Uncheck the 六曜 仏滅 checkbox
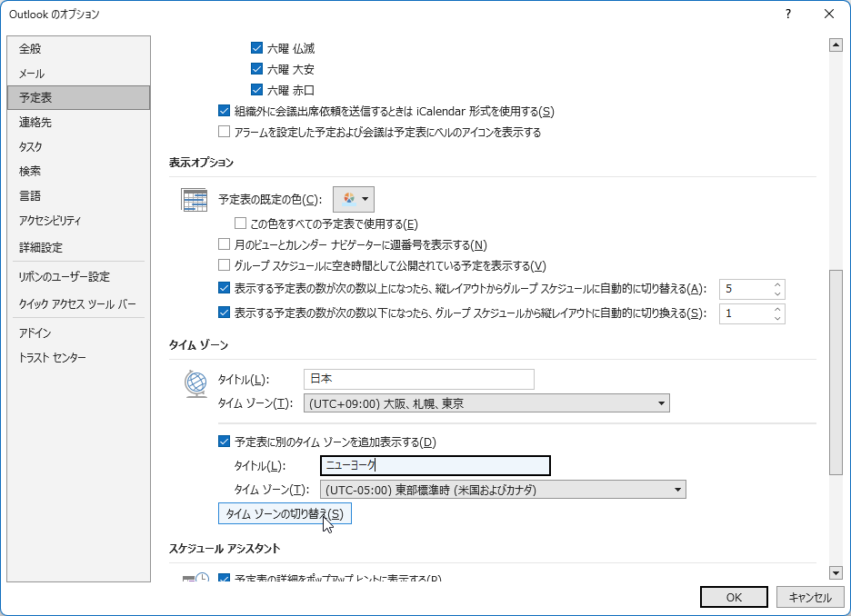The width and height of the screenshot is (851, 616). pyautogui.click(x=256, y=48)
